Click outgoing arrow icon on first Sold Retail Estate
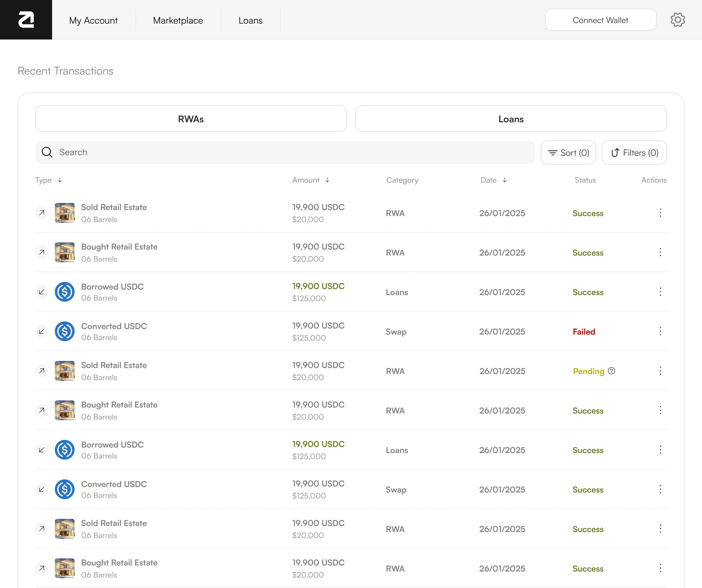702x588 pixels. [x=42, y=213]
